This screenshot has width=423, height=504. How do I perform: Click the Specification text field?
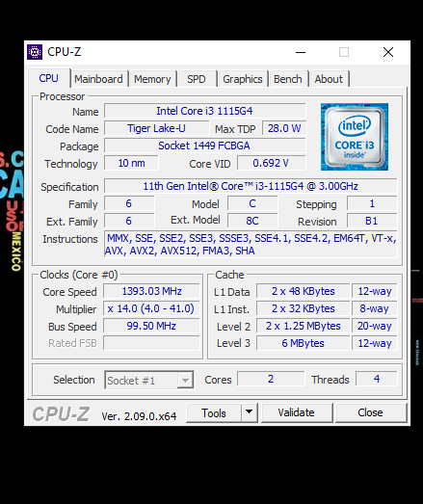(251, 186)
